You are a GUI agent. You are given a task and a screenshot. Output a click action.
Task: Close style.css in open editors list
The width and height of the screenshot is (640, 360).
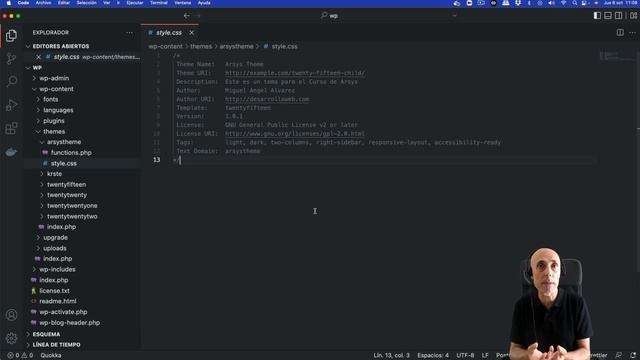click(x=38, y=57)
